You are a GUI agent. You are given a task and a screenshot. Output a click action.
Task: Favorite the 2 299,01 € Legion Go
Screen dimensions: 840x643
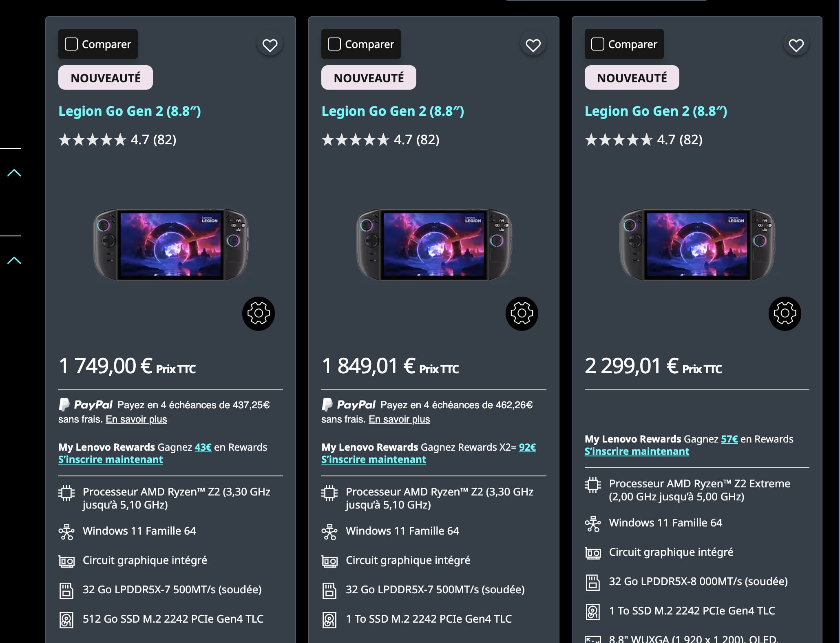point(796,45)
